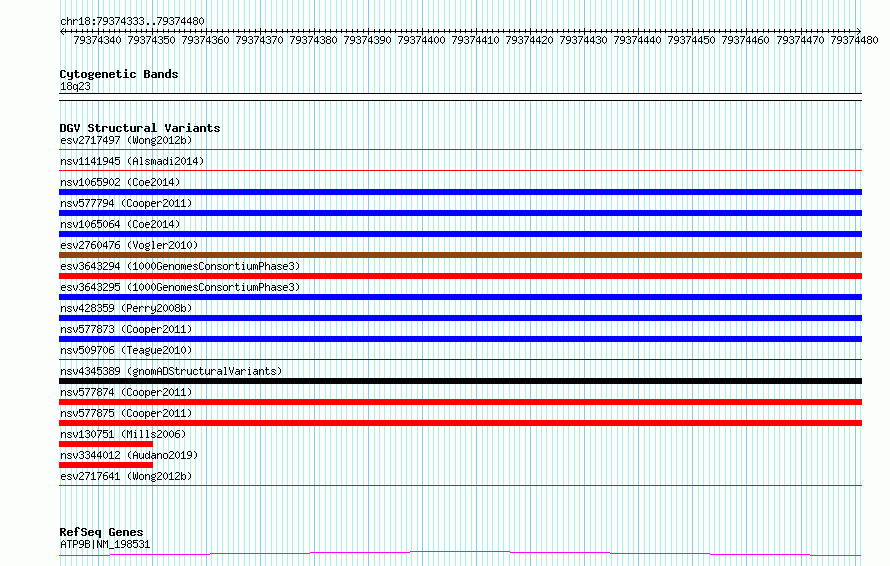Image resolution: width=890 pixels, height=566 pixels.
Task: Click ruler position 79374420
Action: coord(529,41)
